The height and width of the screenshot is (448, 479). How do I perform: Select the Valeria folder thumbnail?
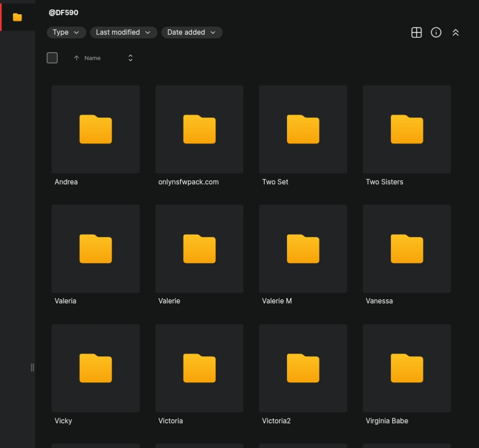(x=96, y=249)
